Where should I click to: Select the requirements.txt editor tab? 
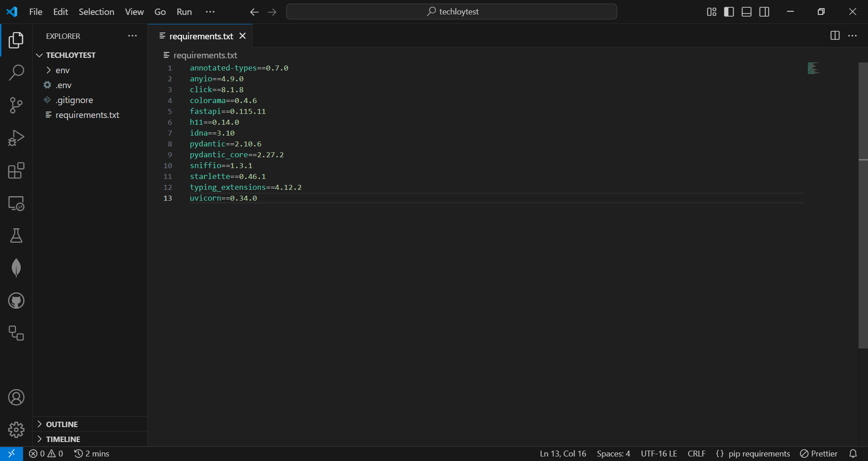click(x=201, y=36)
